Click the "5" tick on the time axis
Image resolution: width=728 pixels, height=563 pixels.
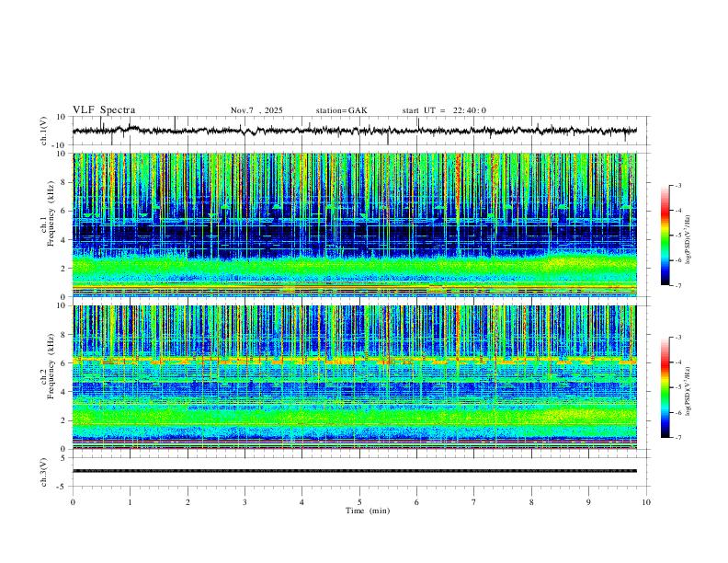pyautogui.click(x=359, y=501)
